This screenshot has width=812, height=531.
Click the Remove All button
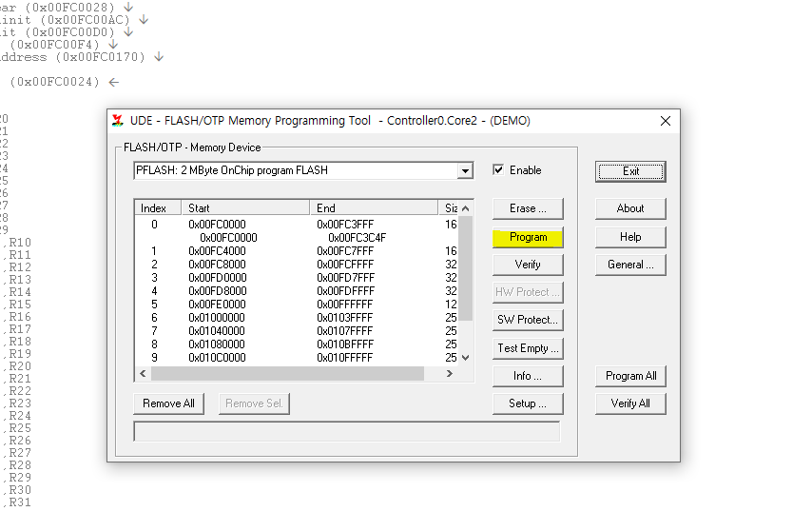point(169,403)
